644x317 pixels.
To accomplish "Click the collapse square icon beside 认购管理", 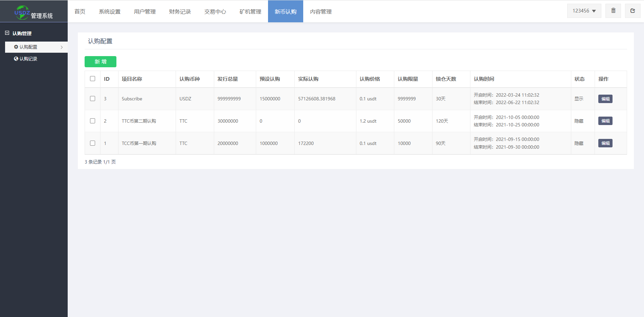I will click(7, 32).
